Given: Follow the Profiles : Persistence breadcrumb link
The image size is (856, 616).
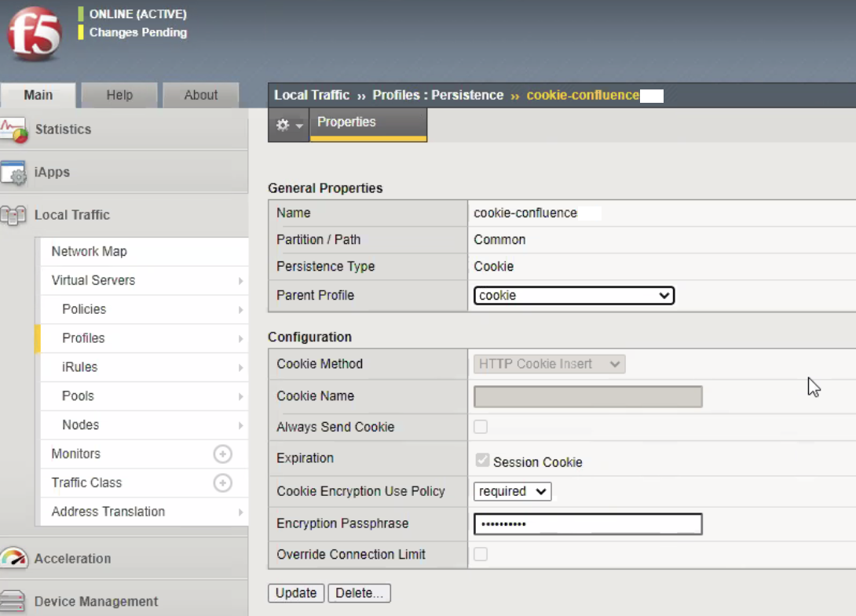Looking at the screenshot, I should pyautogui.click(x=438, y=95).
